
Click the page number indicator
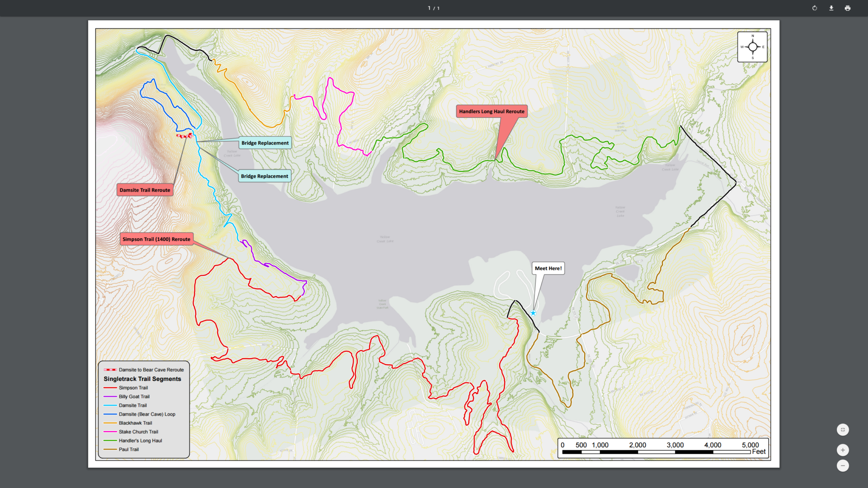434,8
